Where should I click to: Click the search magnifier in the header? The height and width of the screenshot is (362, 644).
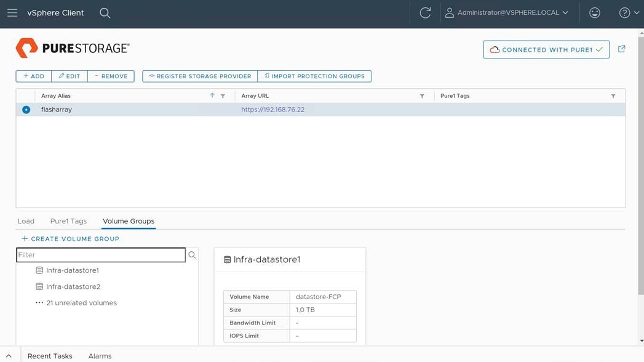coord(105,13)
